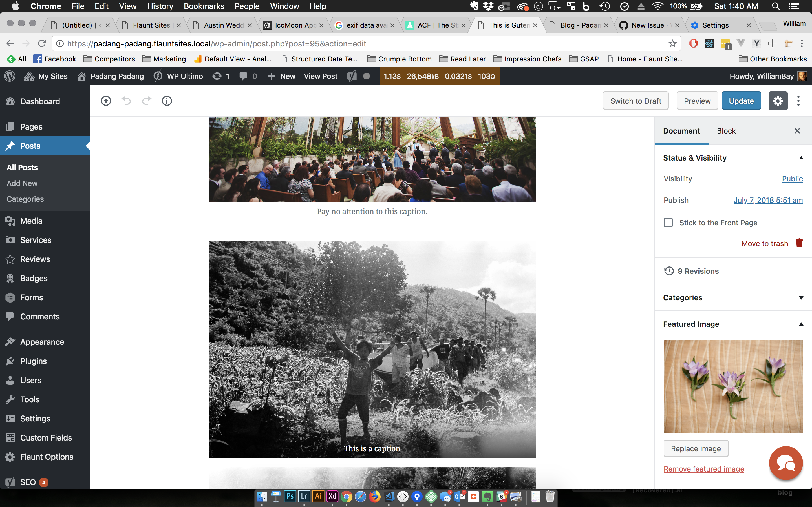Open Chrome History menu
This screenshot has height=507, width=812.
click(x=160, y=6)
